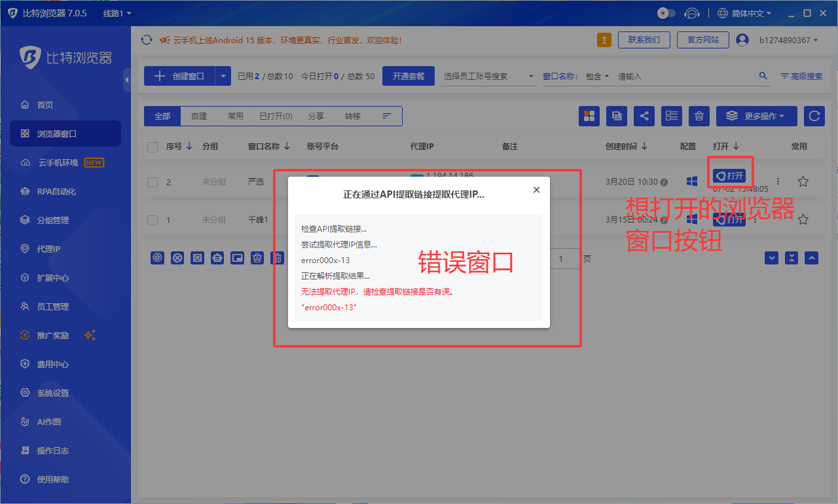The height and width of the screenshot is (504, 838).
Task: Open the 更多操作 dropdown
Action: tap(756, 116)
